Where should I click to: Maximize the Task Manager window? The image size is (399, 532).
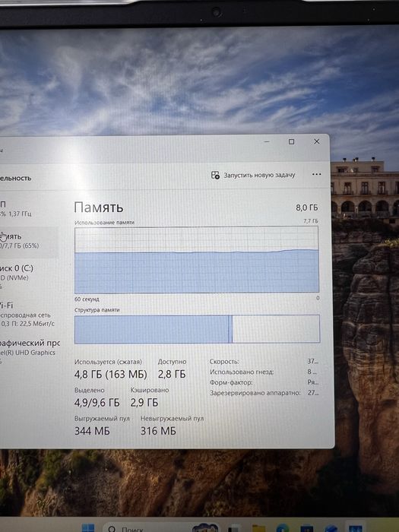[x=291, y=141]
